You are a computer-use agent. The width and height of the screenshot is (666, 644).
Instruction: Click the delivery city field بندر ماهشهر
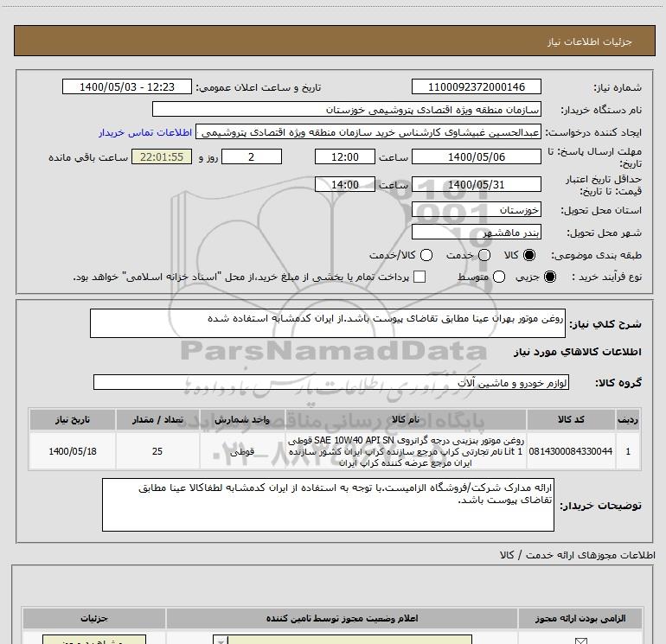(476, 232)
